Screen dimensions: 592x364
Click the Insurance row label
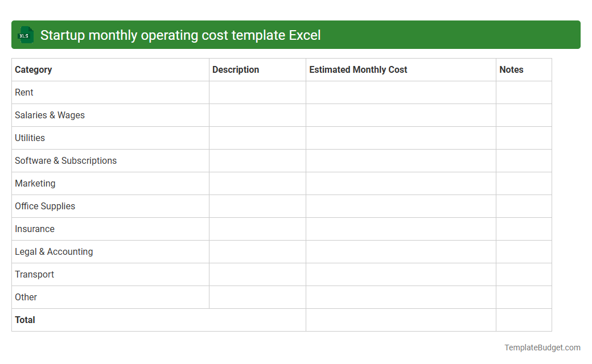point(35,229)
